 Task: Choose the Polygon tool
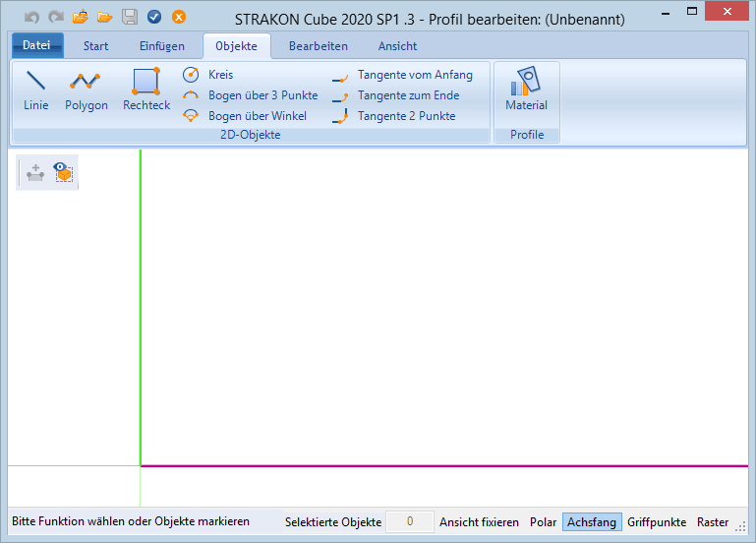(87, 90)
